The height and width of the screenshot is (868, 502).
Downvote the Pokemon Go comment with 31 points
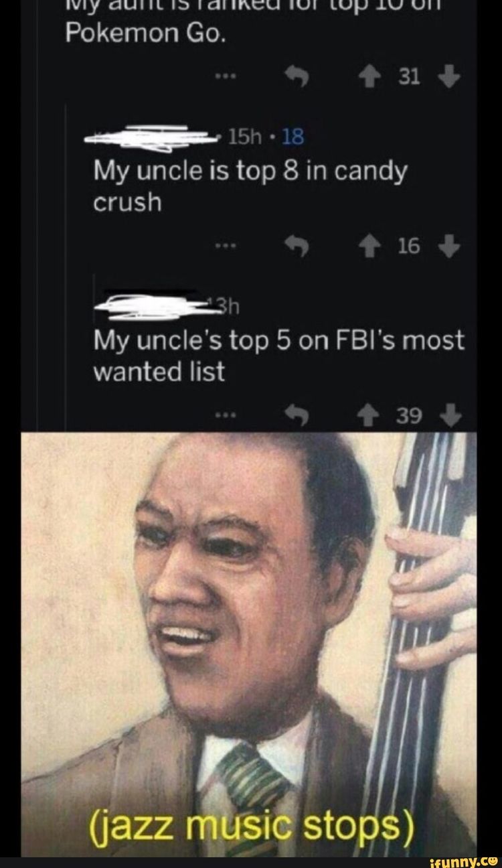point(451,76)
